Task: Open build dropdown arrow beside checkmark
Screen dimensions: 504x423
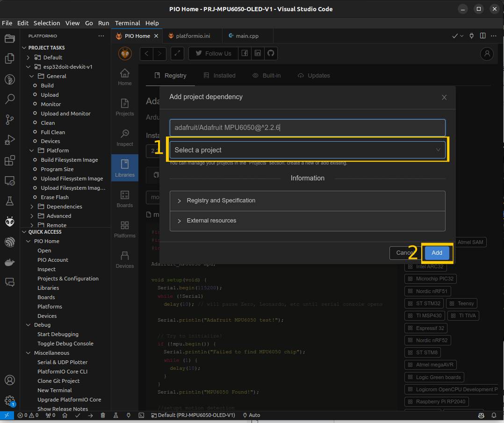Action: pyautogui.click(x=462, y=36)
